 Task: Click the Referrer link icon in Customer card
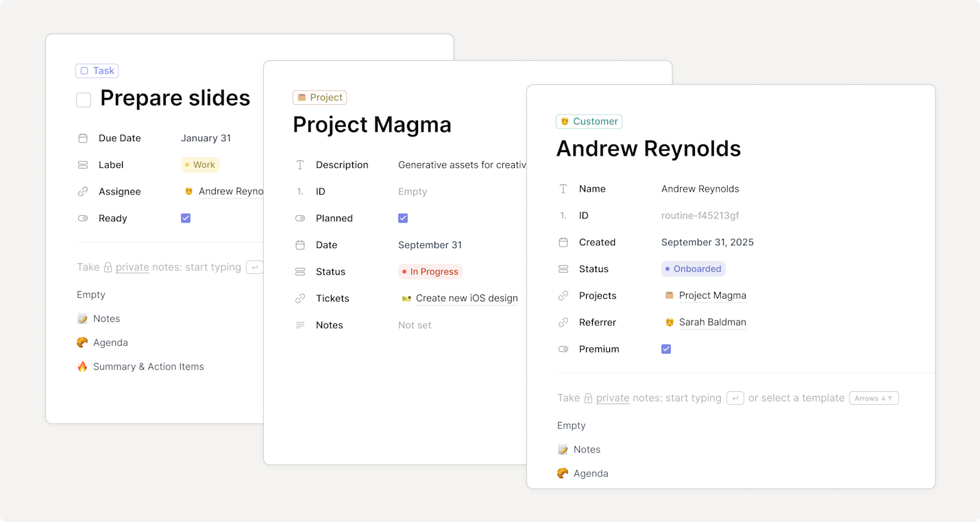point(563,323)
